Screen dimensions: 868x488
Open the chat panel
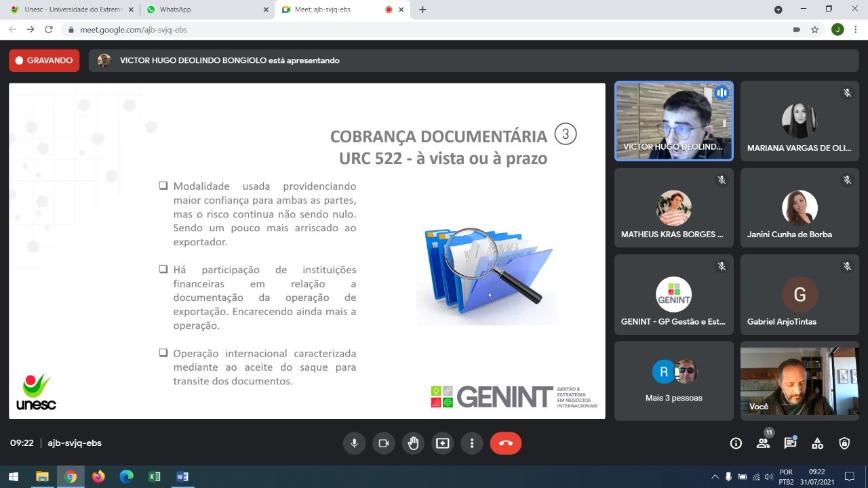790,443
